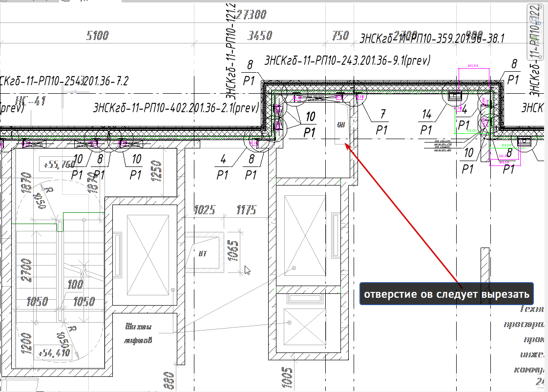Select the overall dimension 27300
548x392 pixels.
[x=251, y=14]
